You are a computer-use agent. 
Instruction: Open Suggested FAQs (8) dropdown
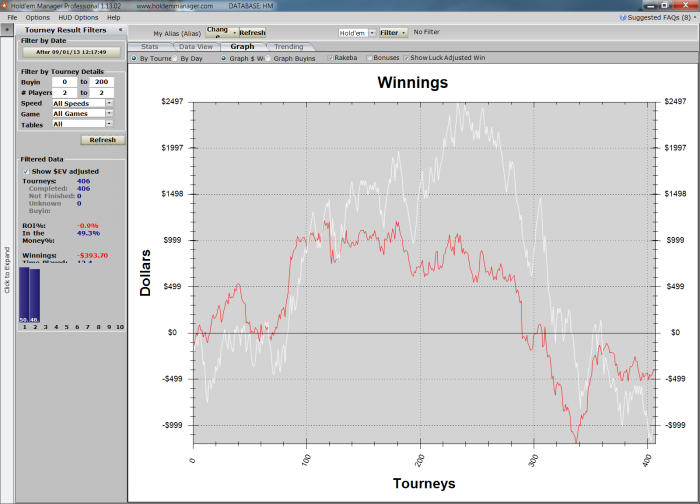[658, 17]
